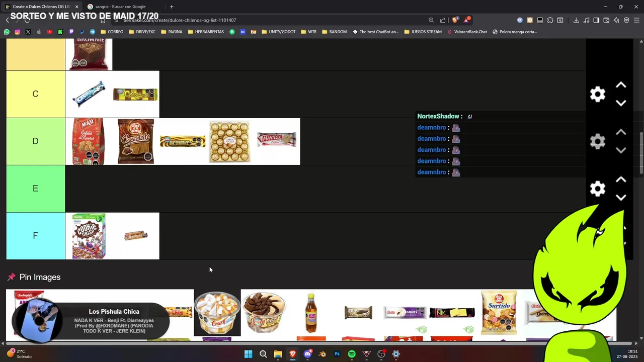This screenshot has height=362, width=644.
Task: Move tier D row down with arrow
Action: 621,150
